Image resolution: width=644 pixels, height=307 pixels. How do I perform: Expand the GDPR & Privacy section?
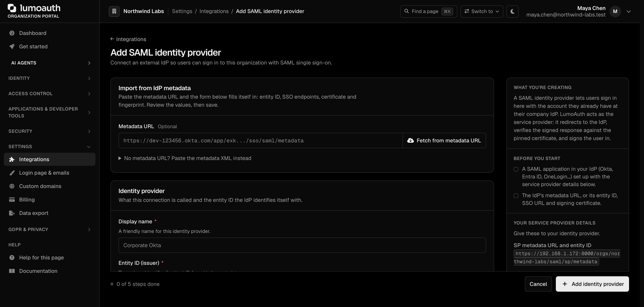(49, 229)
